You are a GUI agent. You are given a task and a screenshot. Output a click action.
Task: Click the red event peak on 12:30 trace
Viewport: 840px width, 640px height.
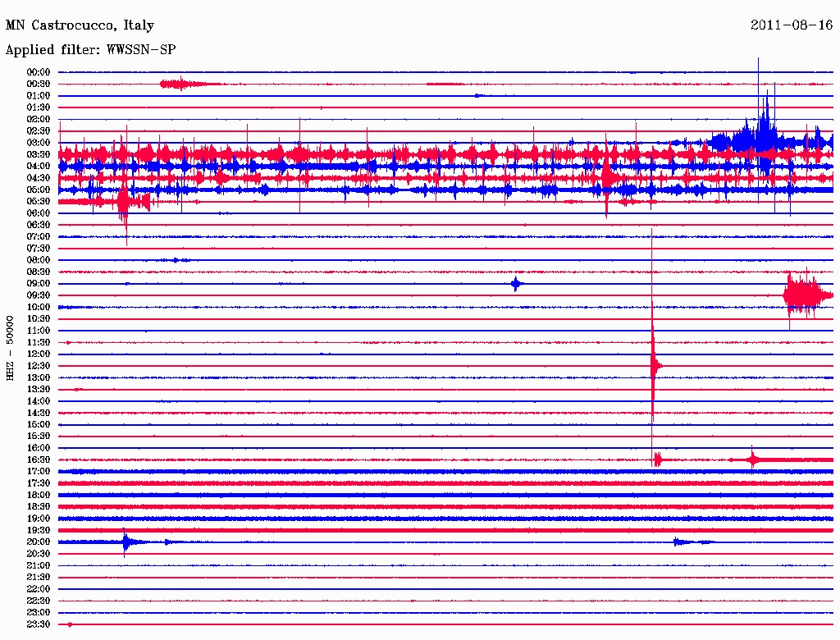(x=653, y=366)
